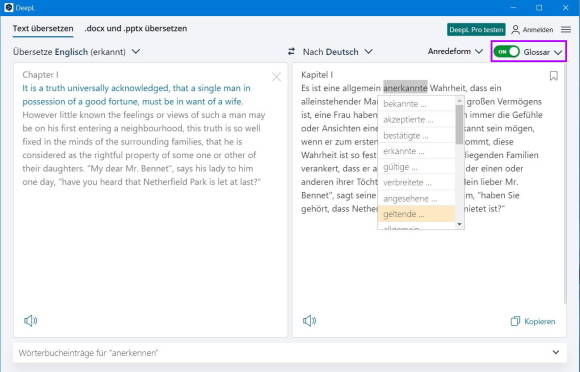Clear source text with the X icon
This screenshot has height=372, width=580.
click(x=276, y=77)
